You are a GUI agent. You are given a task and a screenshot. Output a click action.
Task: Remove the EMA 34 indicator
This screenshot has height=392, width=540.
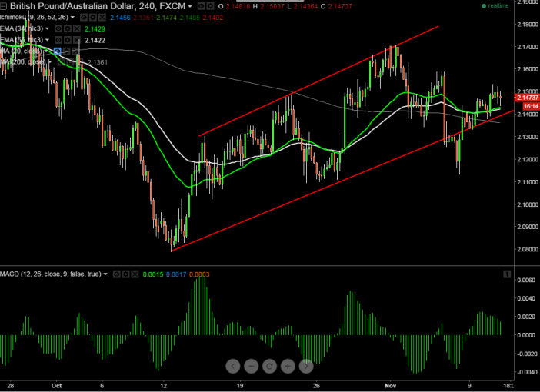click(x=75, y=28)
